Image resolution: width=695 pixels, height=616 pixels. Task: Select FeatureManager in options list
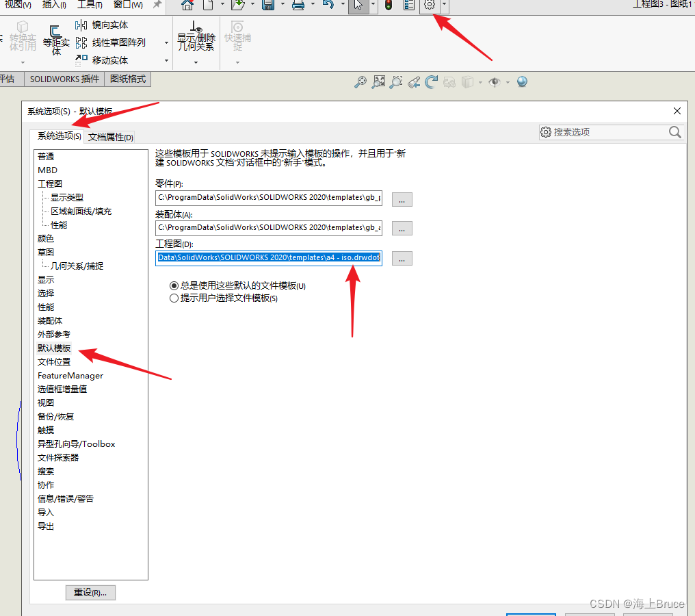point(70,376)
